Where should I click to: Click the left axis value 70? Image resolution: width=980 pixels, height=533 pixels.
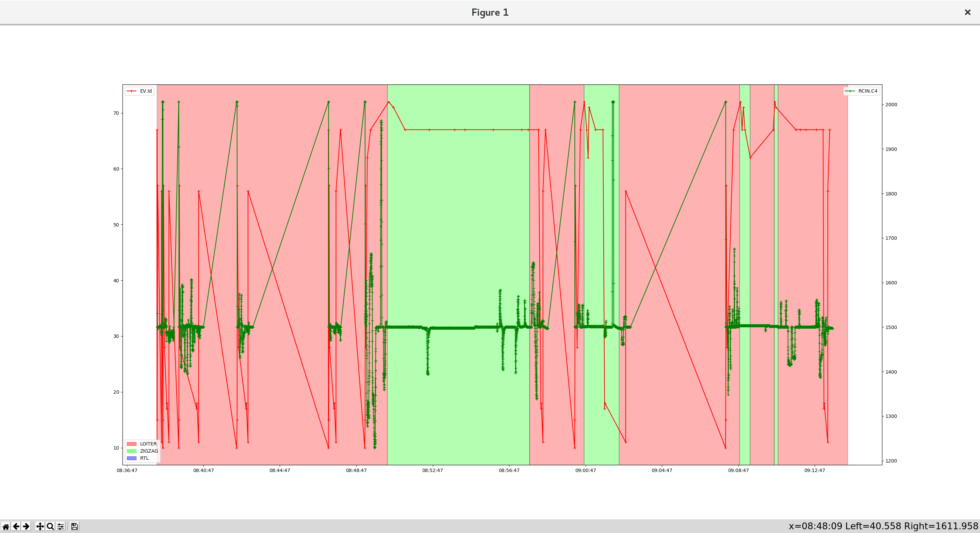click(x=116, y=113)
